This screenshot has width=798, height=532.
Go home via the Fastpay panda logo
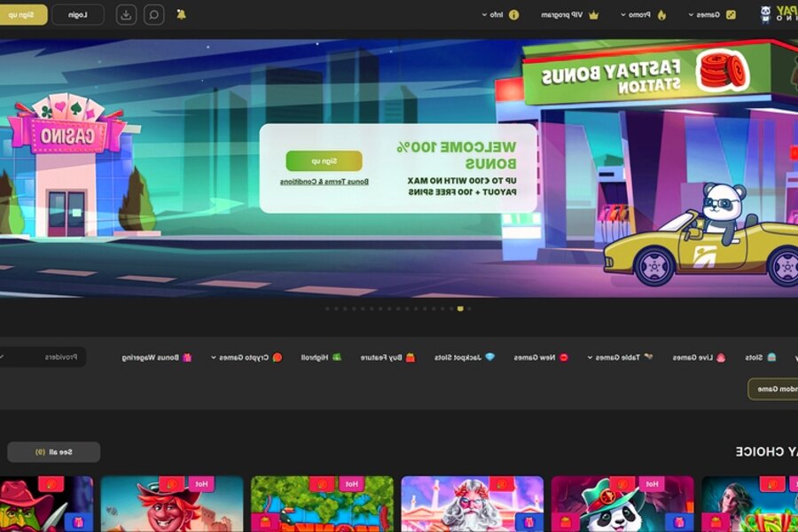[x=778, y=14]
